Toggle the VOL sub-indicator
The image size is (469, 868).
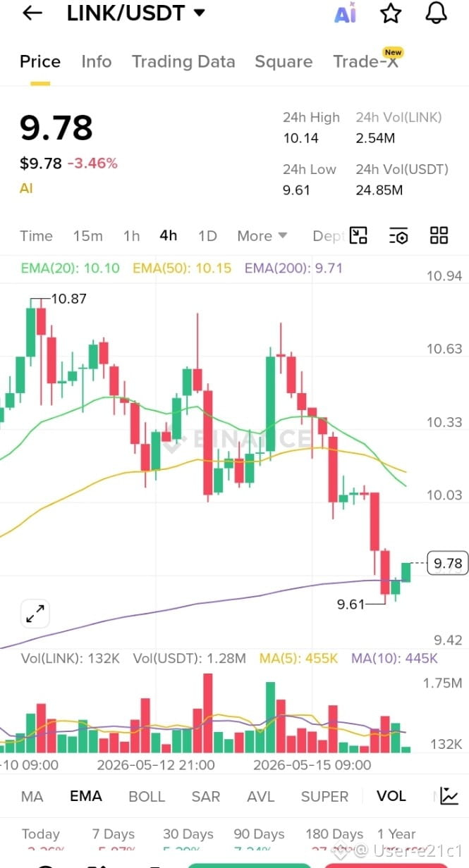click(x=391, y=797)
